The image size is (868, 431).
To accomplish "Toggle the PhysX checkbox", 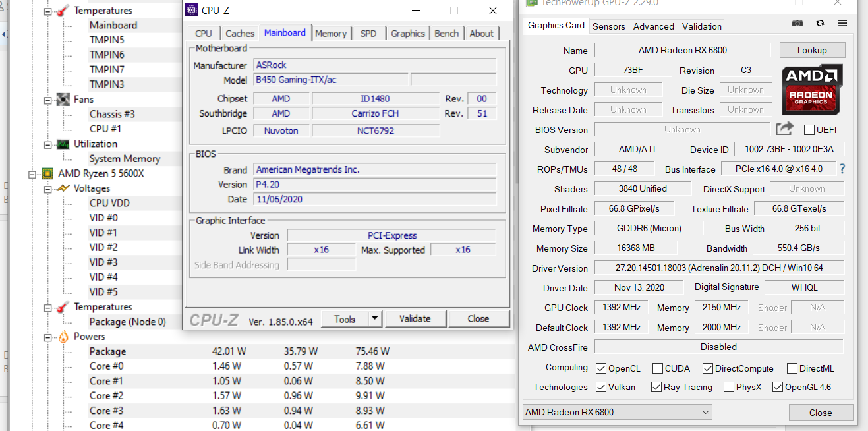I will point(729,387).
